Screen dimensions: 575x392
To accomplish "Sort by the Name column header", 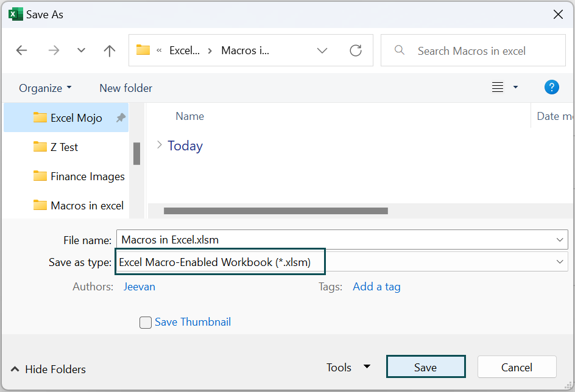I will (x=189, y=116).
